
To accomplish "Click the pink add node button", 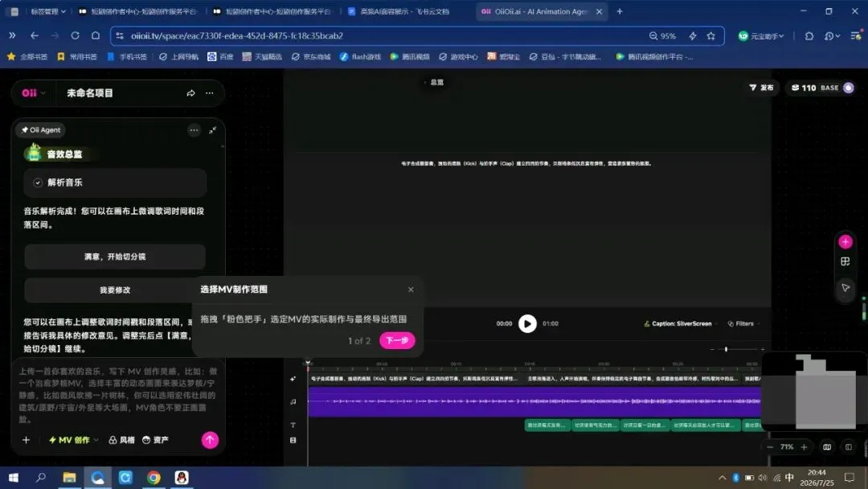I will click(845, 242).
